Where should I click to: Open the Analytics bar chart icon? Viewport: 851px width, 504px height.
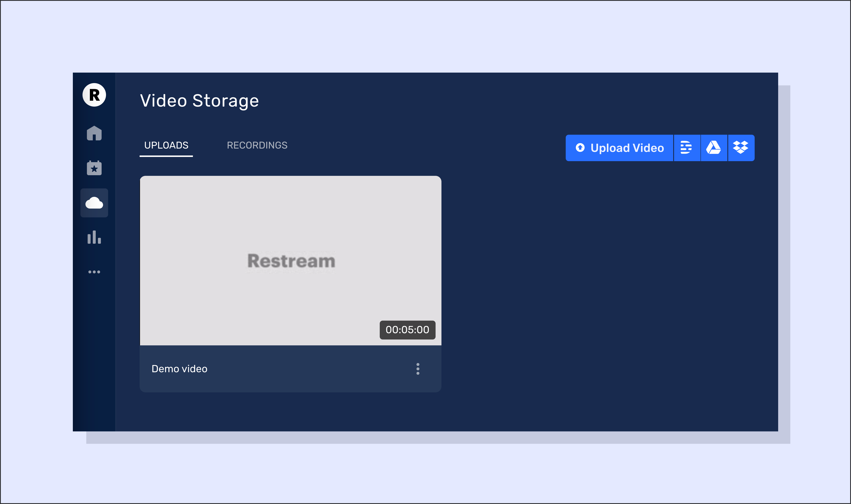pos(94,237)
